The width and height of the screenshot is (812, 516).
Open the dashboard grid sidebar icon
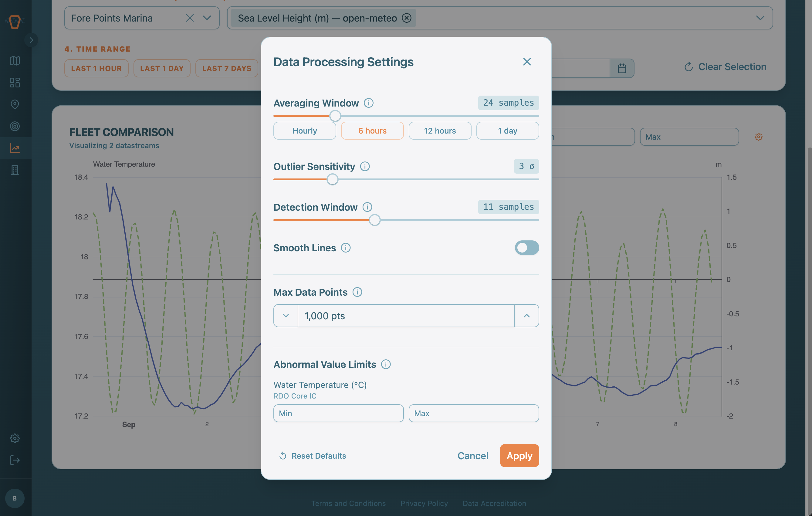(15, 83)
